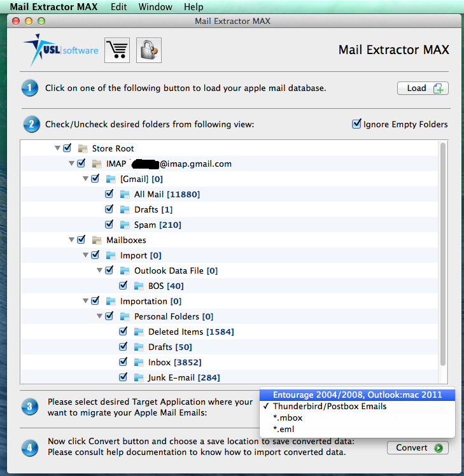The image size is (464, 476).
Task: Uncheck the Store Root checkbox
Action: point(67,148)
